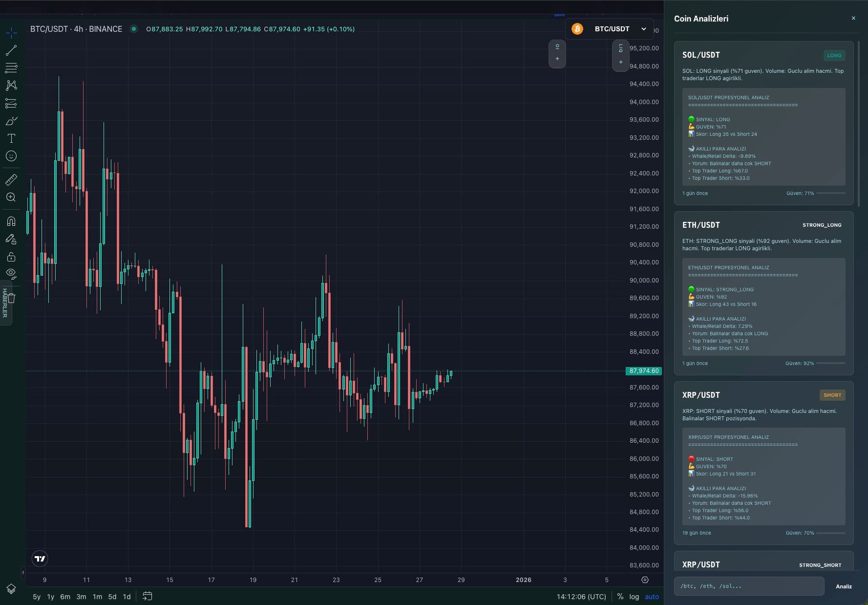Open the forecasting and position tools
868x605 pixels.
click(x=11, y=103)
